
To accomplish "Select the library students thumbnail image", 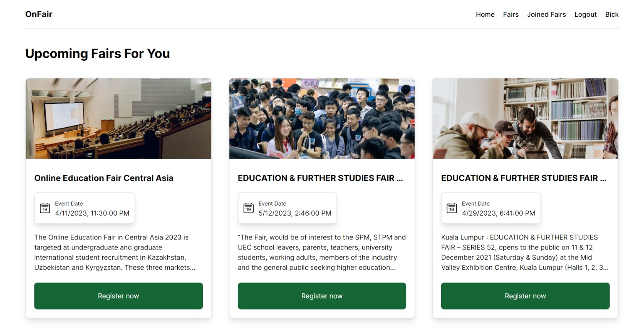I will (x=525, y=119).
